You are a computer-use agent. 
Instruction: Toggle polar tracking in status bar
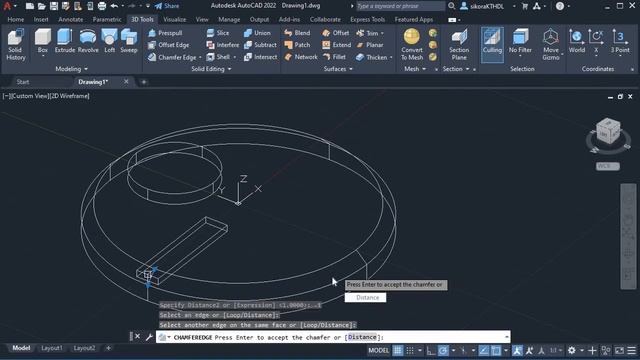click(443, 350)
